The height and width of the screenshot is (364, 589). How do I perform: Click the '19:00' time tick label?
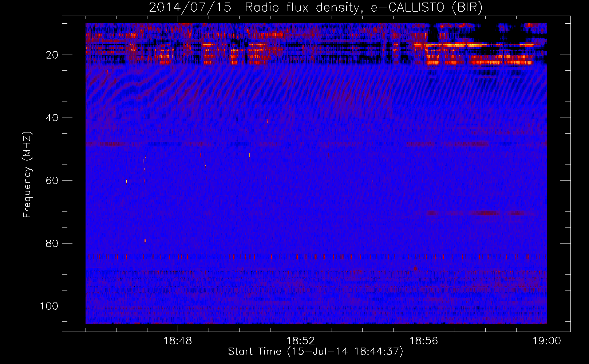point(547,341)
